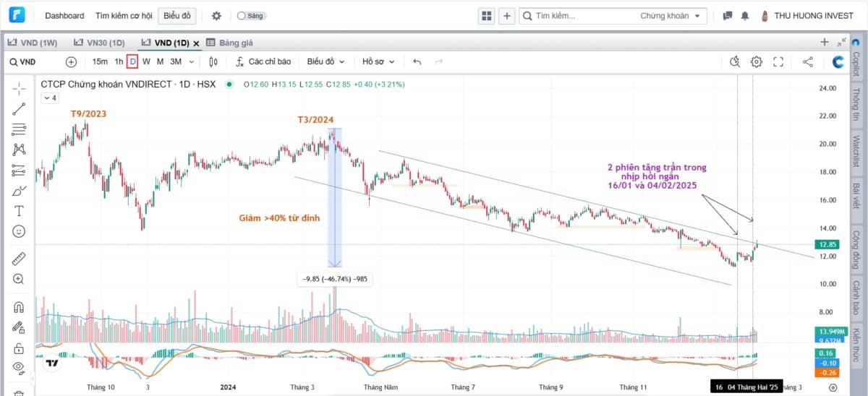
Task: Open the Cảnh báo side panel
Action: point(857,297)
